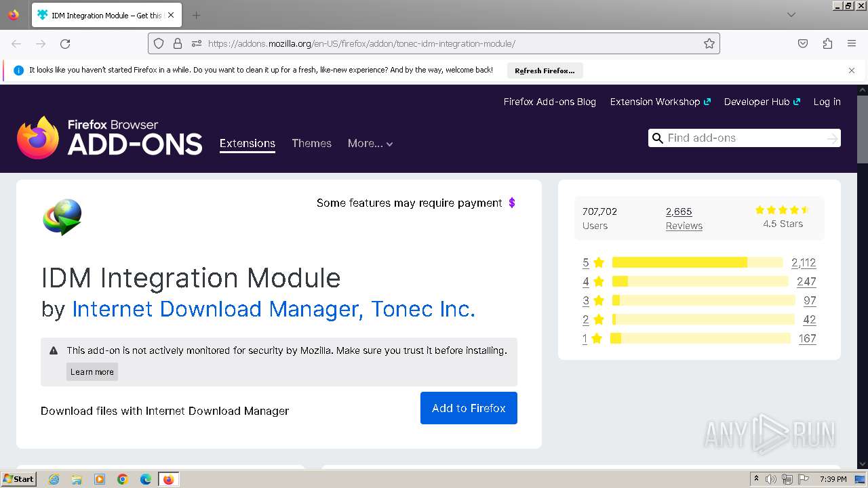The height and width of the screenshot is (488, 868).
Task: Dismiss the Refresh Firefox notification bar
Action: (x=852, y=70)
